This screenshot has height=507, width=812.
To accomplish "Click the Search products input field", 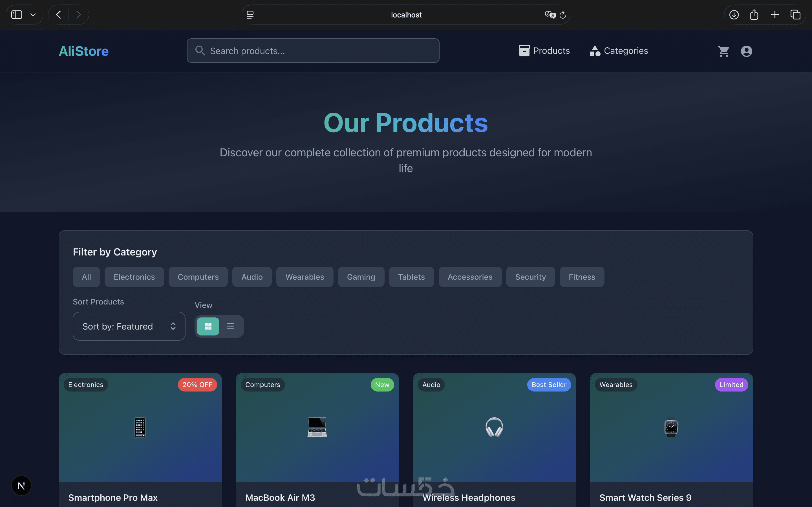I will coord(313,51).
